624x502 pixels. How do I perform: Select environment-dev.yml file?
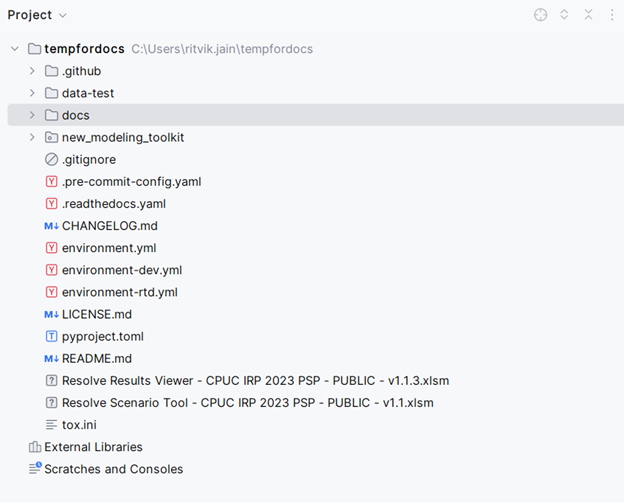pos(121,270)
